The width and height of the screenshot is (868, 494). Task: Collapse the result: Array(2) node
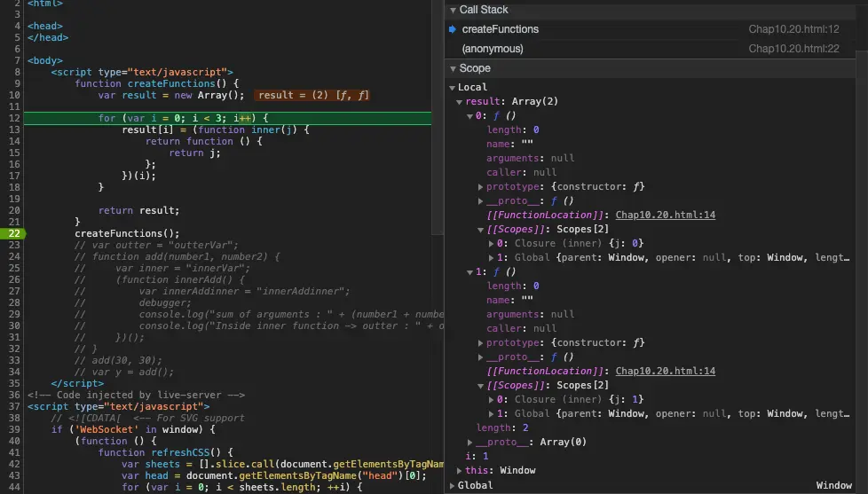click(x=459, y=102)
